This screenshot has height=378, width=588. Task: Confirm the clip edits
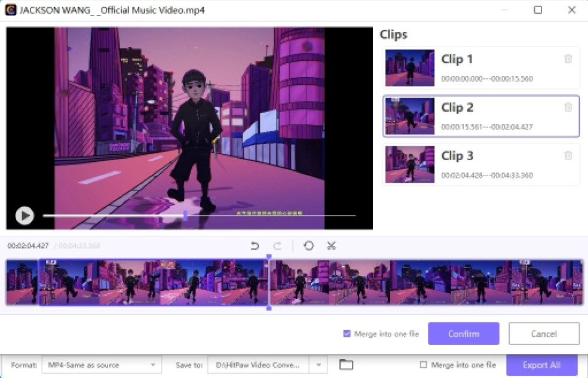pos(464,333)
